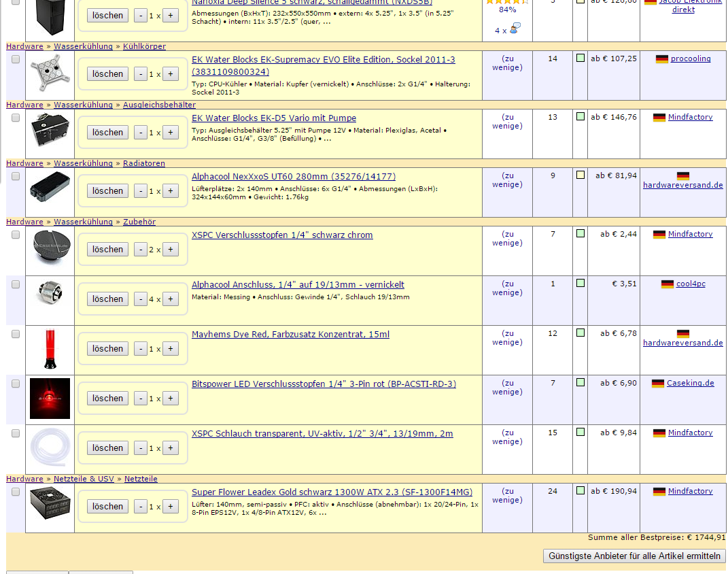Select the XSPC Verschlussstopfen row checkbox

pyautogui.click(x=16, y=235)
